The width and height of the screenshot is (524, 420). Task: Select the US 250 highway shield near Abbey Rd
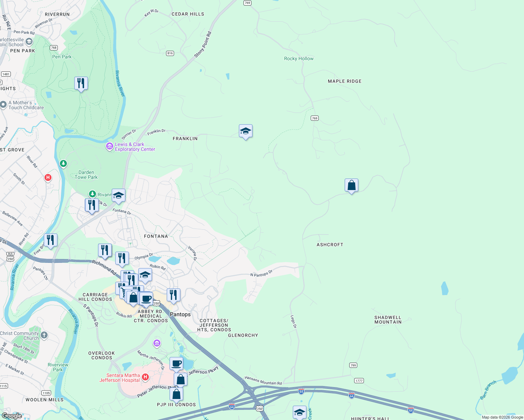pyautogui.click(x=156, y=303)
